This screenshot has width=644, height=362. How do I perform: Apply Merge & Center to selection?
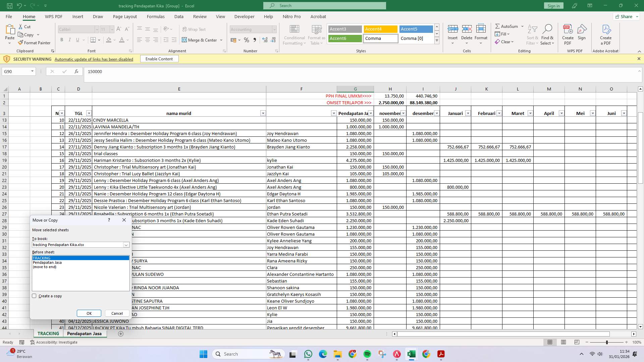200,40
